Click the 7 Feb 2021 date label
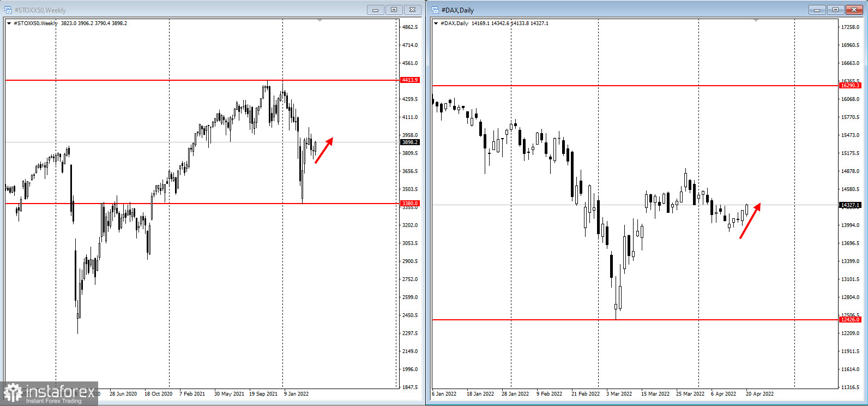The image size is (868, 406). pos(192,394)
